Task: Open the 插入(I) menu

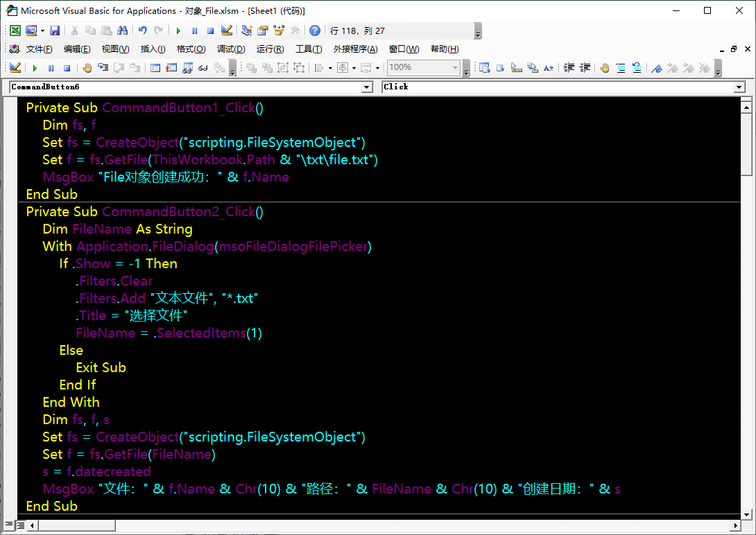Action: pyautogui.click(x=153, y=49)
